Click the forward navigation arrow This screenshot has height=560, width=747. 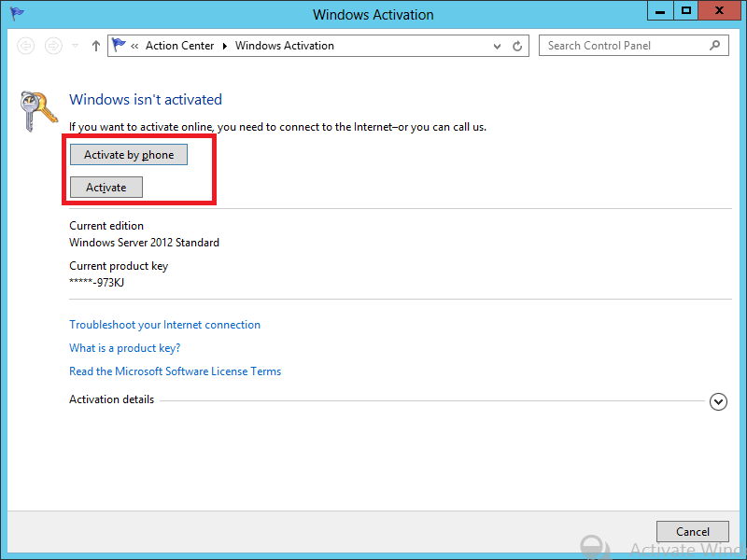click(53, 45)
